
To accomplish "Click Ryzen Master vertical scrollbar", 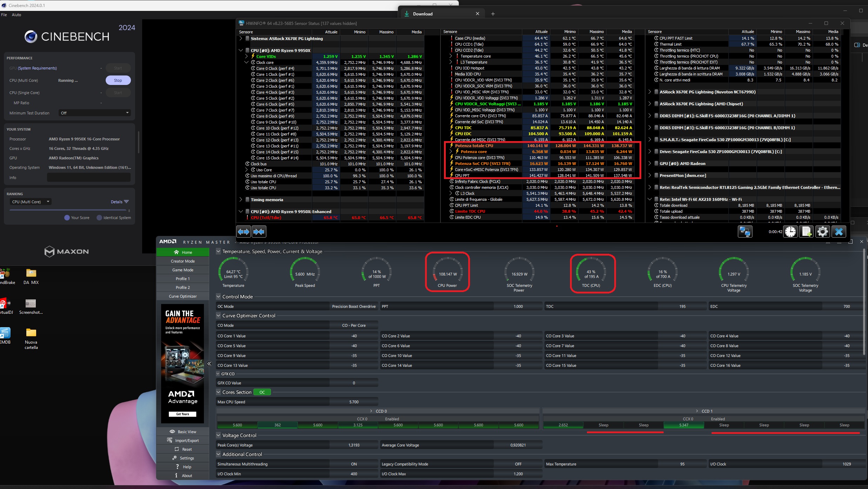I will (864, 302).
